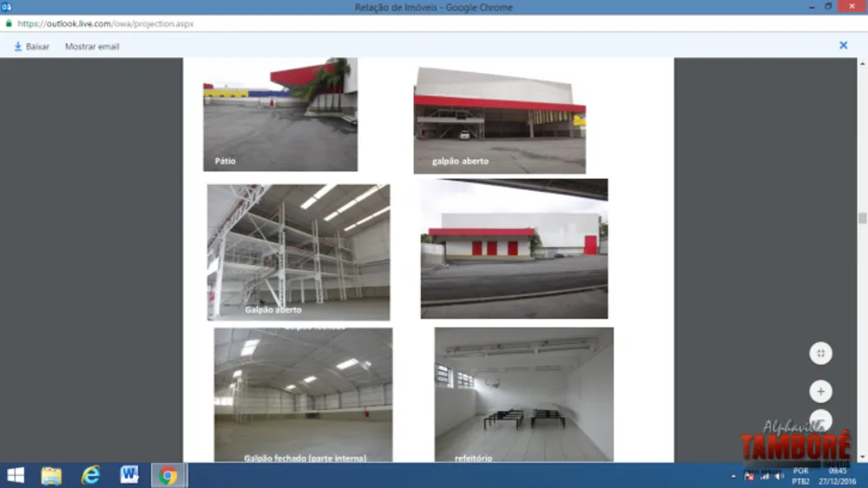Zoom in with the plus button
This screenshot has width=868, height=488.
pyautogui.click(x=820, y=392)
